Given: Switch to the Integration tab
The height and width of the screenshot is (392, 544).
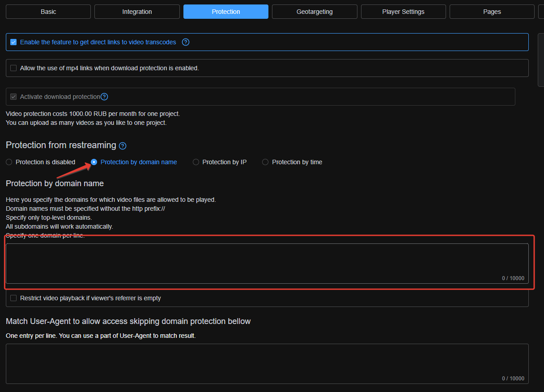Looking at the screenshot, I should (137, 12).
